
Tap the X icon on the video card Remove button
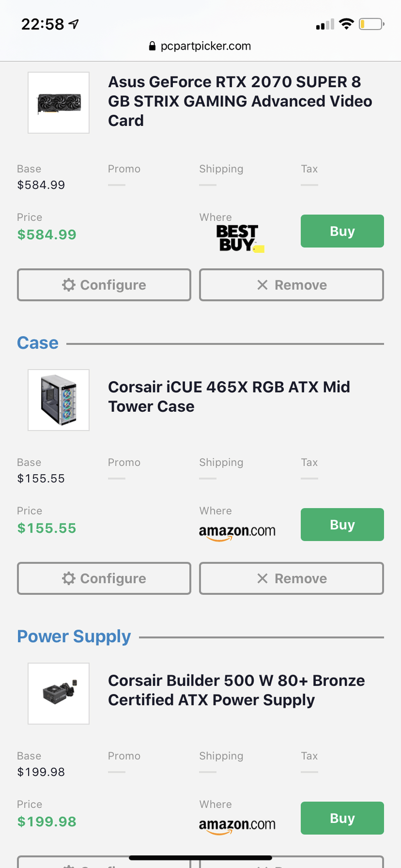tap(262, 285)
